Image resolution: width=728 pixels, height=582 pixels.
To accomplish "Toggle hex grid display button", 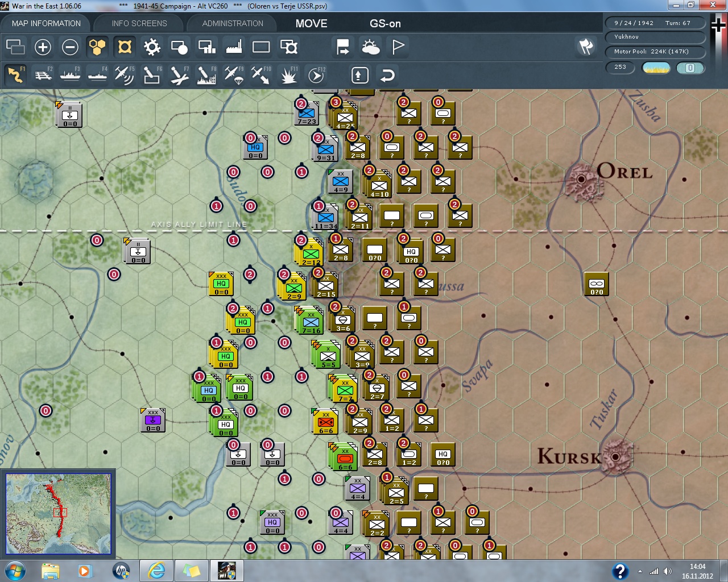I will point(97,47).
